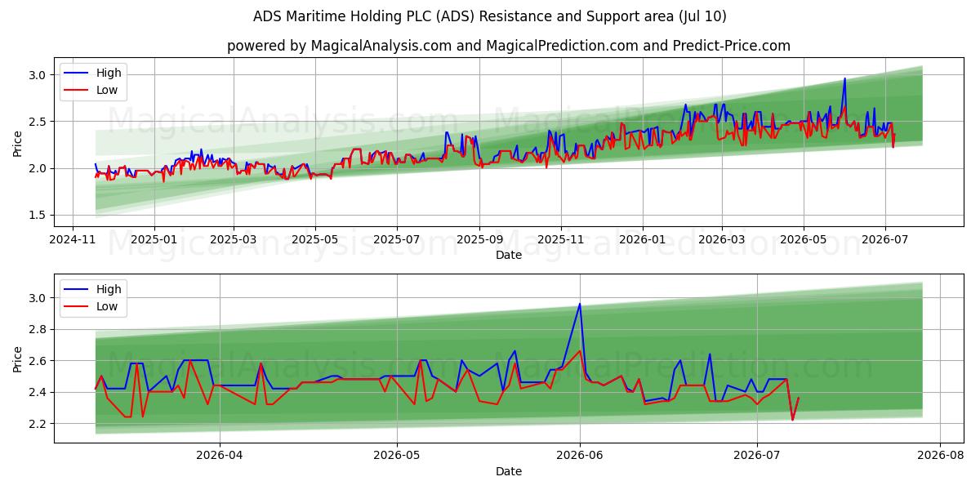This screenshot has height=490, width=980.
Task: Click the blue line sample beside 'High' in the lower legend
Action: pos(77,289)
